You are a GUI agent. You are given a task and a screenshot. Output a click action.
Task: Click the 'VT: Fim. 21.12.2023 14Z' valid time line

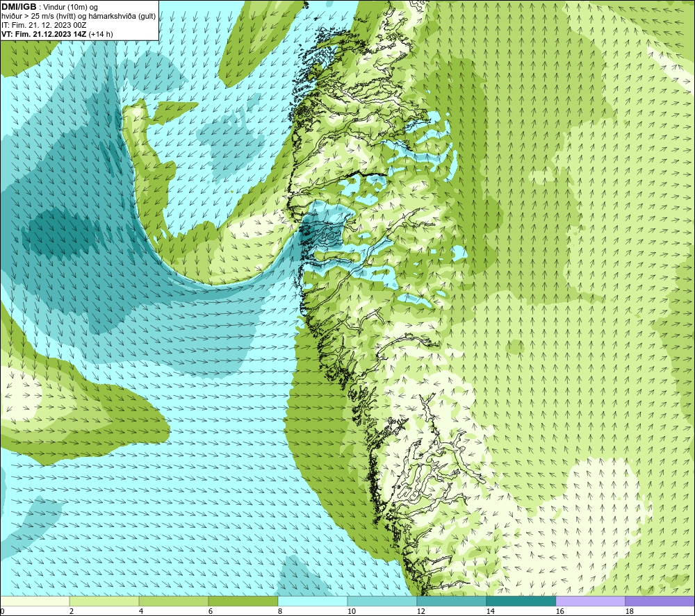pos(44,33)
